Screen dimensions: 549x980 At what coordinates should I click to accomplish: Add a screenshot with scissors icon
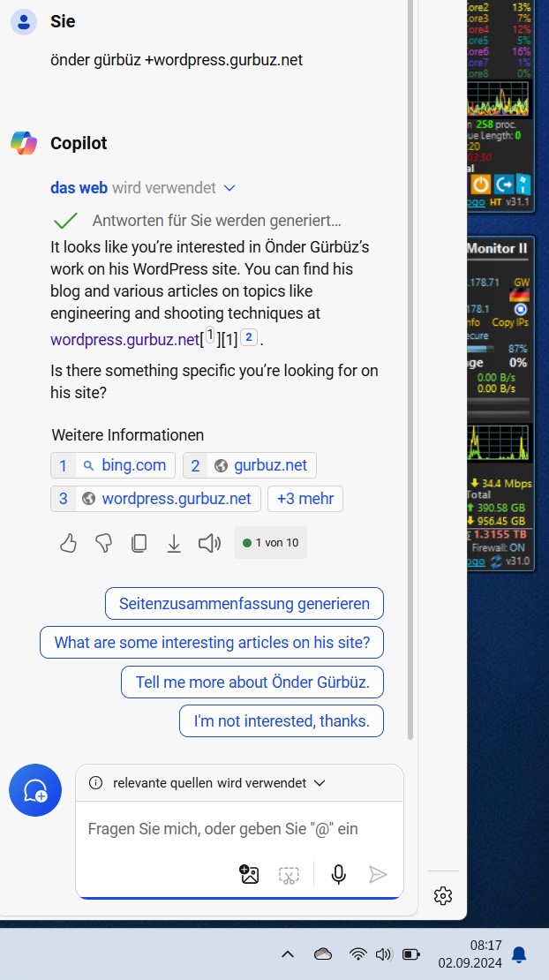click(289, 874)
